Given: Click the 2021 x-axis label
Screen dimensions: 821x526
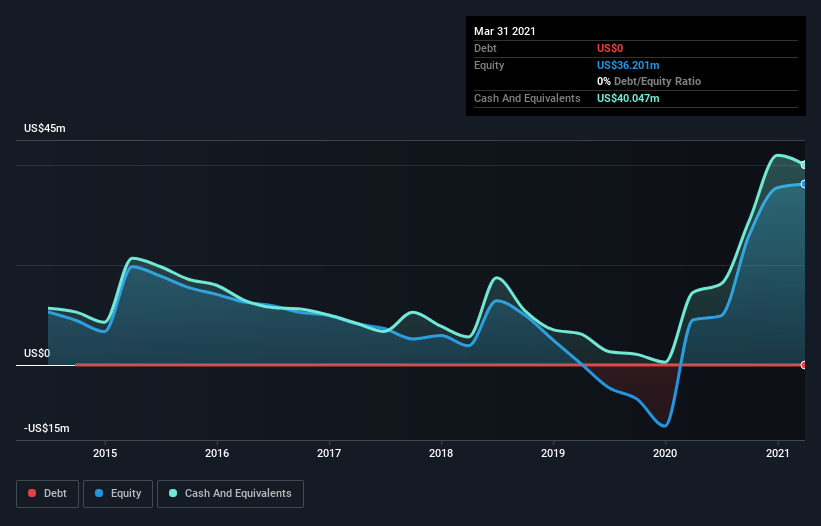Looking at the screenshot, I should pos(777,453).
